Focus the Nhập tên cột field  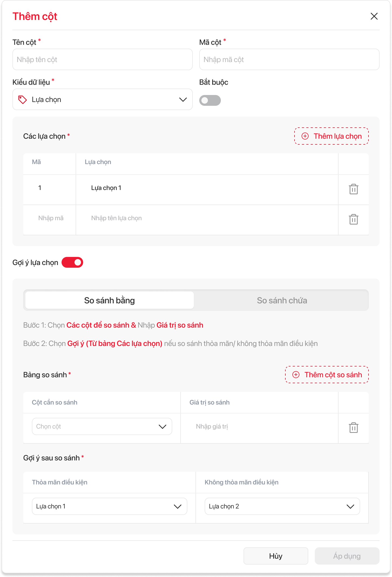[x=103, y=60]
